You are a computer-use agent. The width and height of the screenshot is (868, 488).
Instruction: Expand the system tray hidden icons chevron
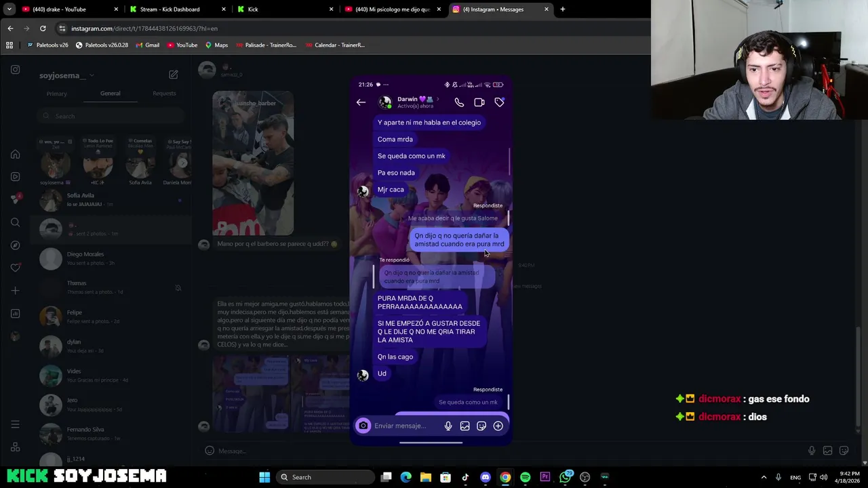[764, 477]
